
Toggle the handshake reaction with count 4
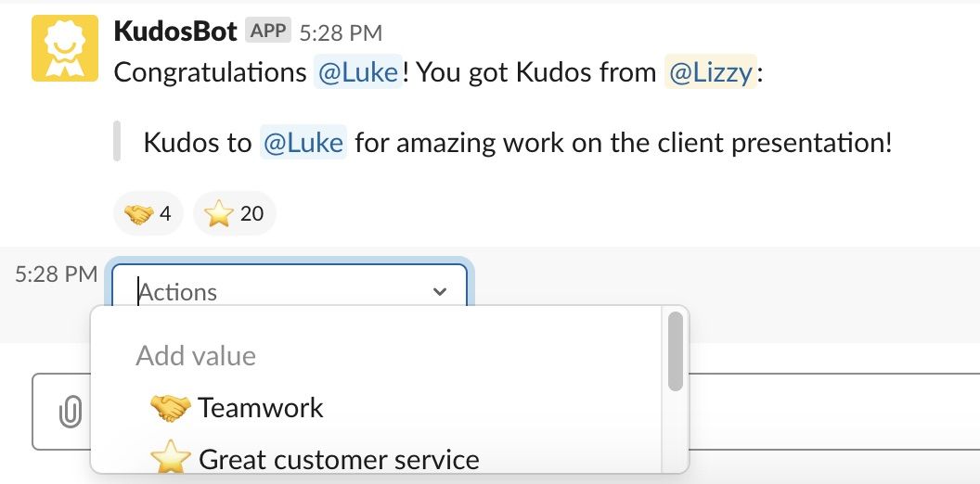148,213
